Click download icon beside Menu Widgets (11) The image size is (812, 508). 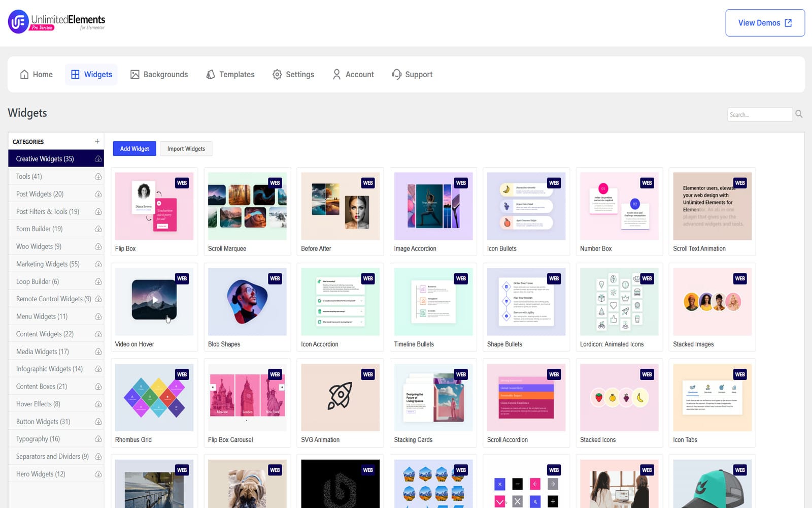click(98, 316)
